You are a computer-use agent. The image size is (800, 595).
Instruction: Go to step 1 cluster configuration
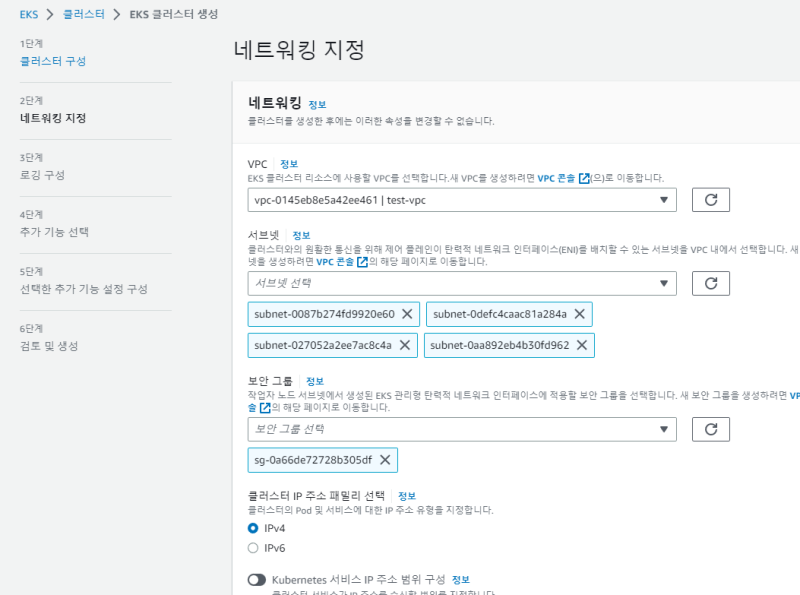tap(53, 61)
